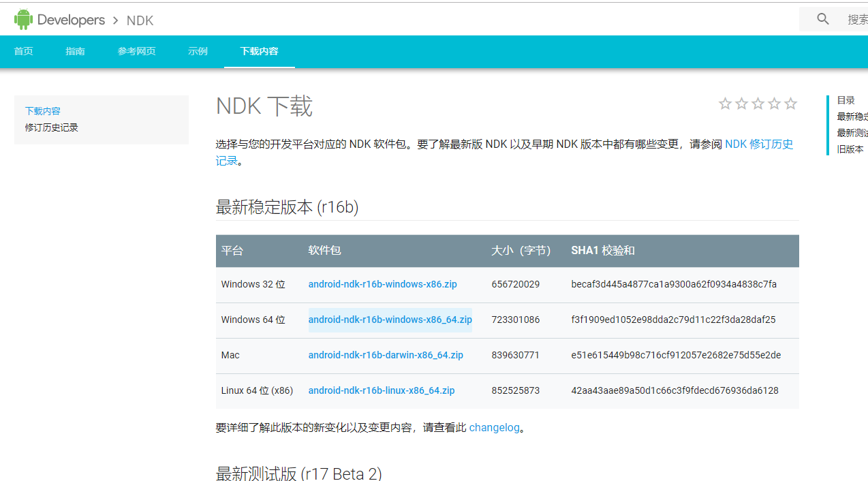Open the 示例 tab
The image size is (868, 481).
point(198,51)
